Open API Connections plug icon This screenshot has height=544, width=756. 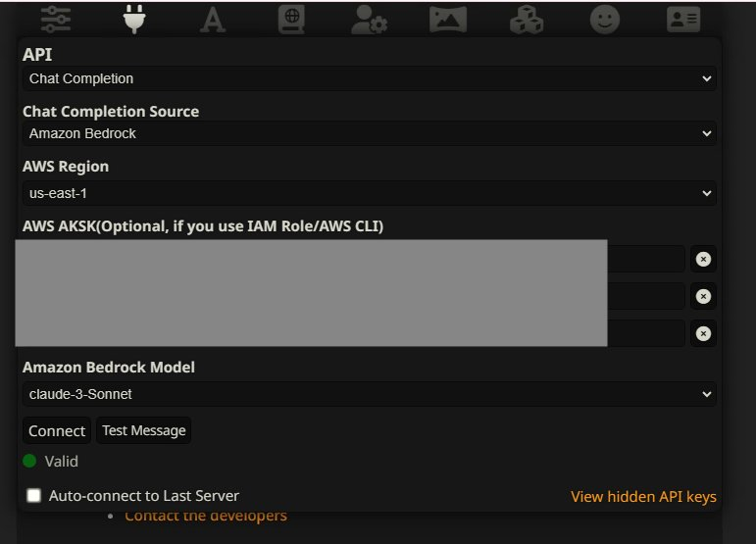coord(134,20)
